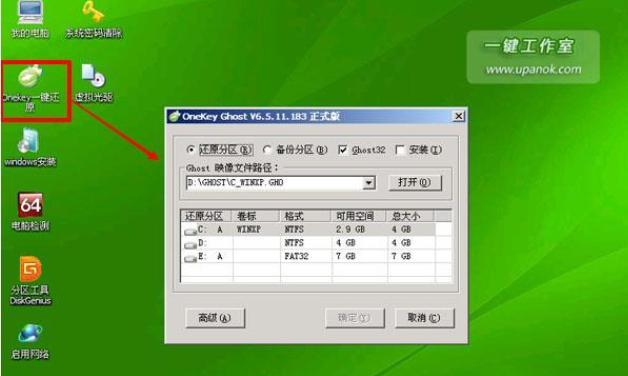Click the 高级 button
The image size is (628, 376).
tap(215, 318)
